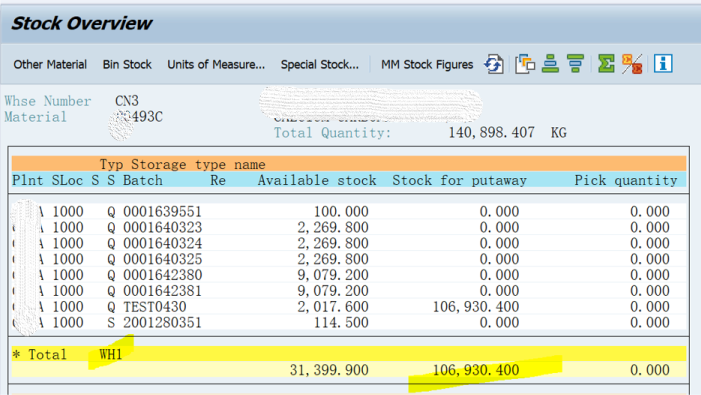Select batch 0001642381
Viewport: 701px width, 395px height.
pos(162,291)
